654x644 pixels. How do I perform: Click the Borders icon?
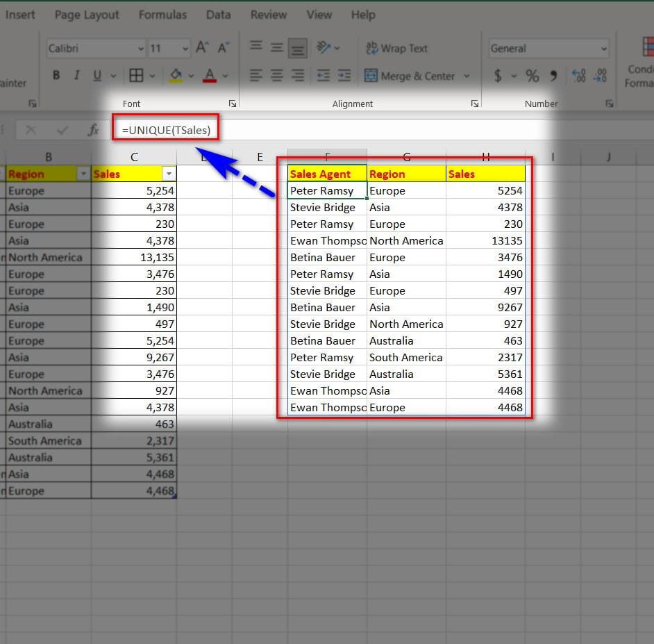137,76
